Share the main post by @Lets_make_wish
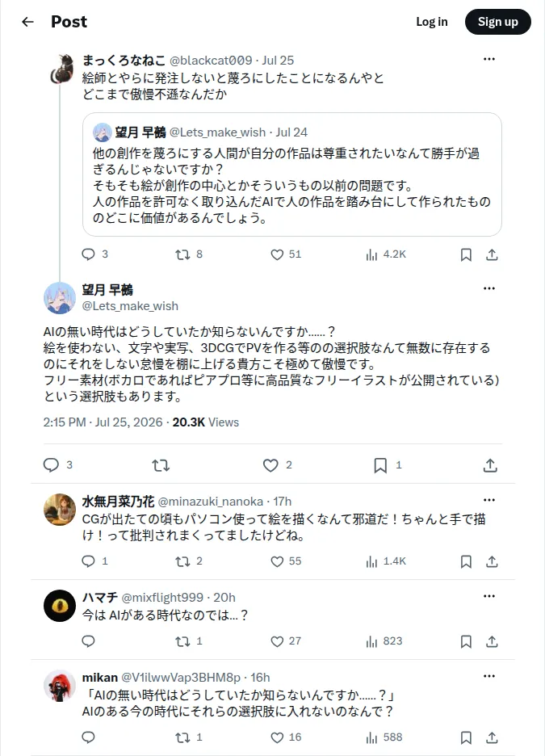Viewport: 545px width, 756px height. tap(490, 465)
